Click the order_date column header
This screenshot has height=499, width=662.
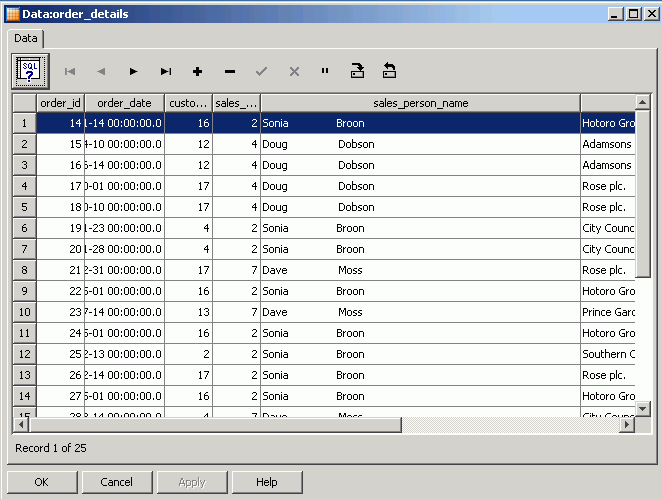click(x=124, y=103)
